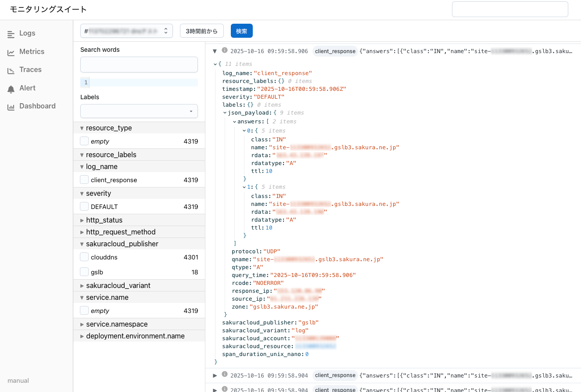Image resolution: width=581 pixels, height=392 pixels.
Task: Tick the clouddns publisher checkbox
Action: pyautogui.click(x=84, y=257)
